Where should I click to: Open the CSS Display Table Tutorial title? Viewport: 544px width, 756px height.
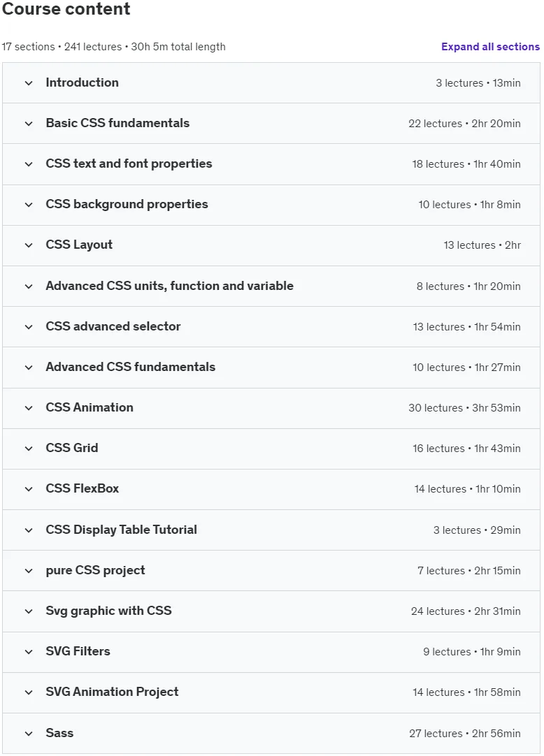click(121, 530)
